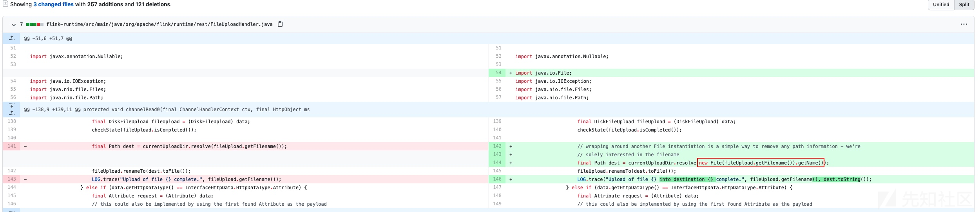Click new File(fileUpload.getFilename()).getName() expression

(761, 163)
